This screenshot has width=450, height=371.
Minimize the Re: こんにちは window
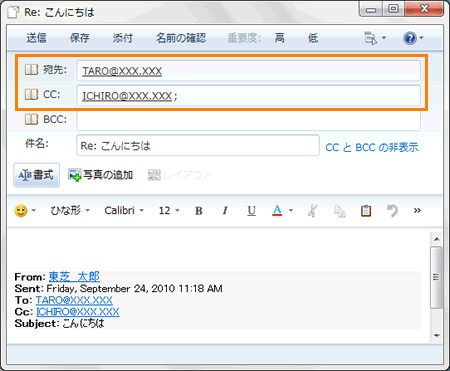pos(371,10)
